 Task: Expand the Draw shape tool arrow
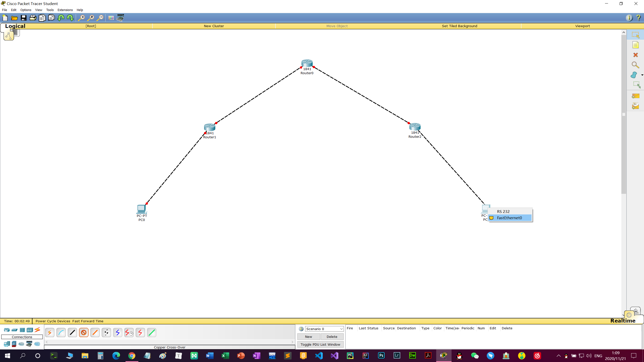tap(642, 75)
